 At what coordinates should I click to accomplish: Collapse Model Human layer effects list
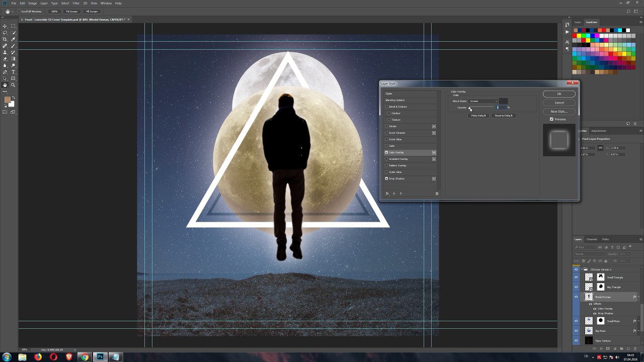click(639, 297)
